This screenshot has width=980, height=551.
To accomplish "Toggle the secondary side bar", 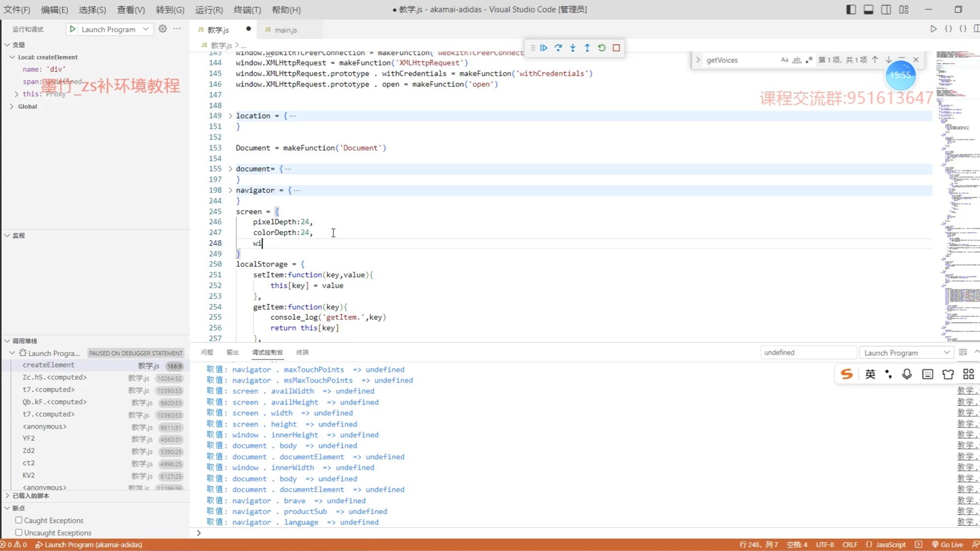I will point(886,9).
